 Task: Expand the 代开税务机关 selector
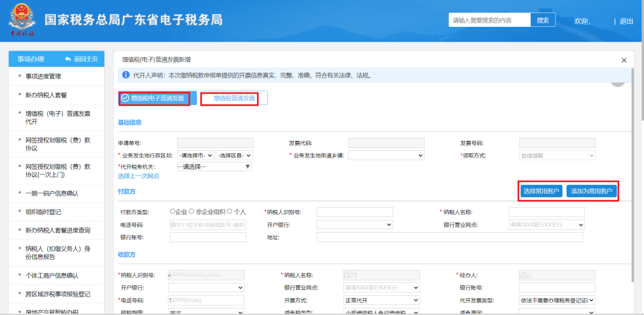[x=214, y=166]
